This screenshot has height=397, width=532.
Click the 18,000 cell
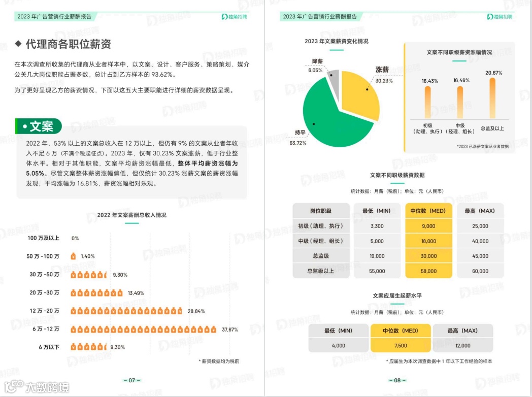coord(428,241)
